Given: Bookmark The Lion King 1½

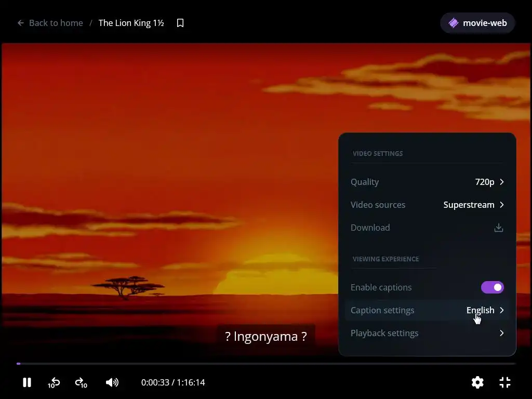Looking at the screenshot, I should (x=180, y=23).
